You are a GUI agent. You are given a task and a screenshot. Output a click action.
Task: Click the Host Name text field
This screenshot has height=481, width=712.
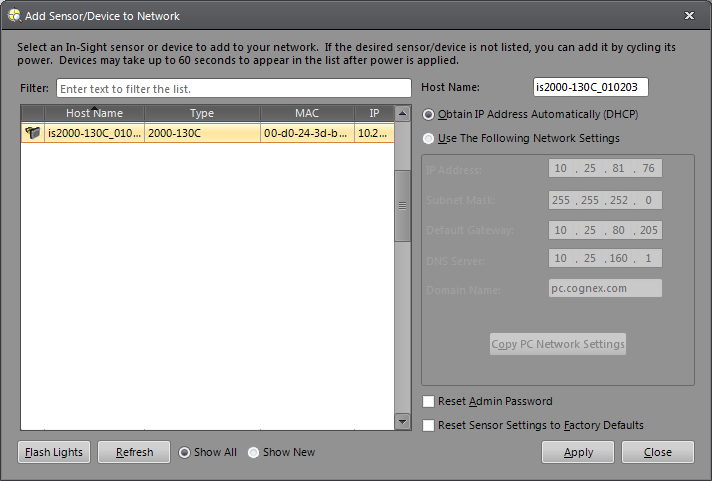tap(591, 88)
